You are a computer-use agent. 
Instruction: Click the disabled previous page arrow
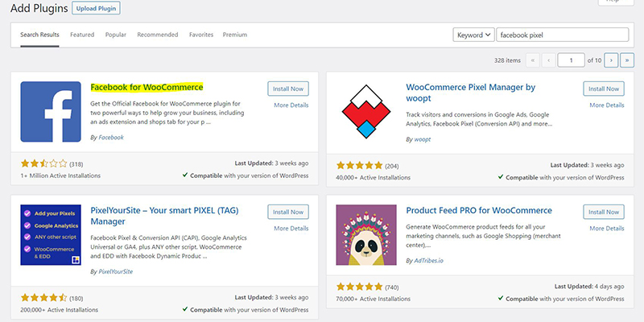[548, 60]
